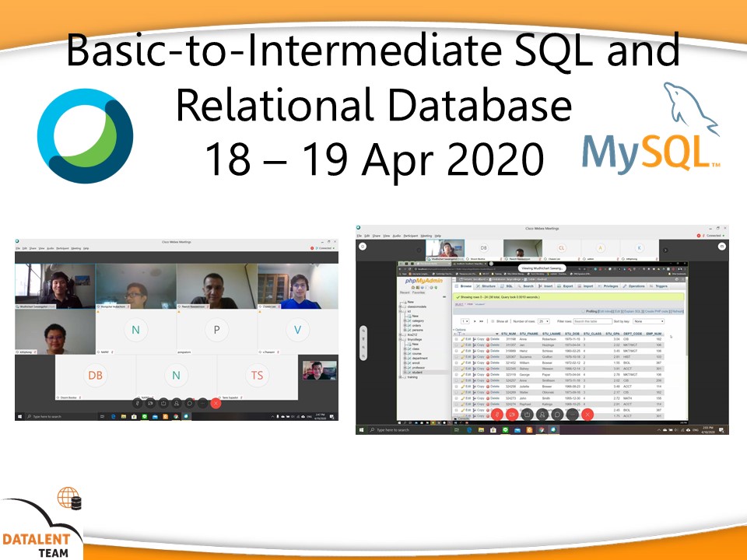
Task: Switch to the Structure tab in phpMyAdmin
Action: (488, 286)
